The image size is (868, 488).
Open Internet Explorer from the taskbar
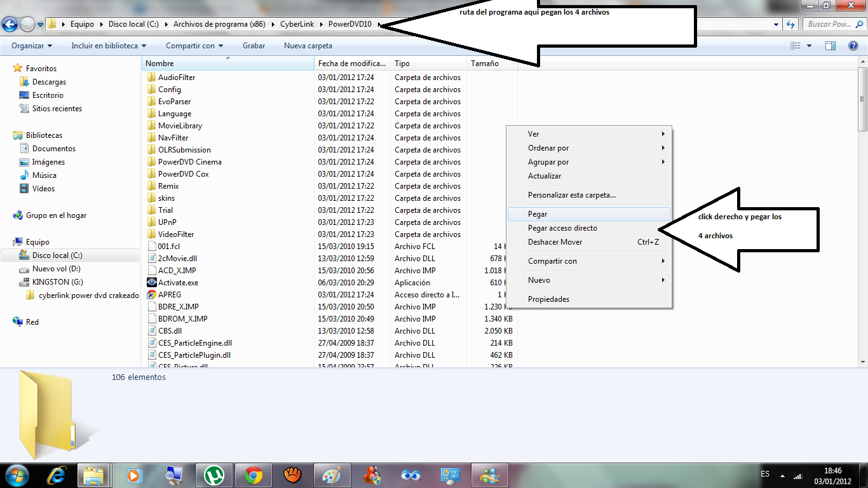click(x=57, y=475)
